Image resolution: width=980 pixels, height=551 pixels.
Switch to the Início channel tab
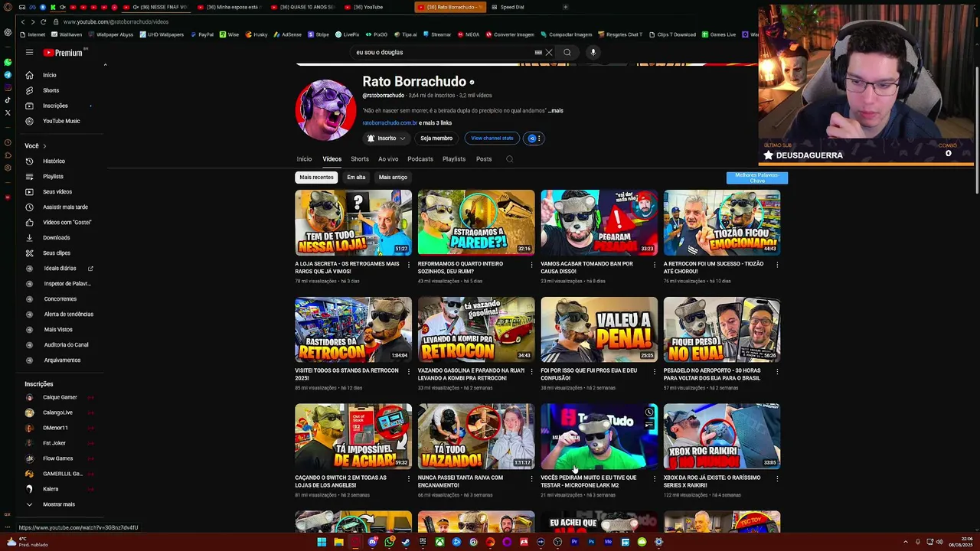[304, 159]
